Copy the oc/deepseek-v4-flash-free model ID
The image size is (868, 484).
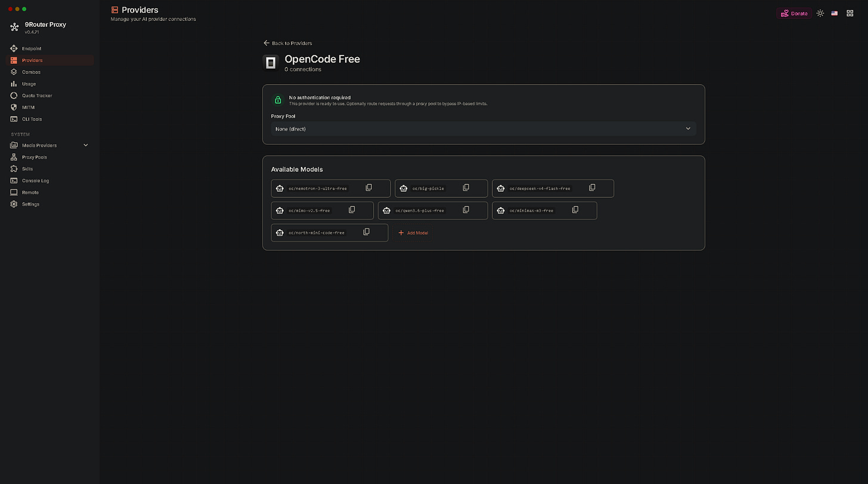pos(592,188)
